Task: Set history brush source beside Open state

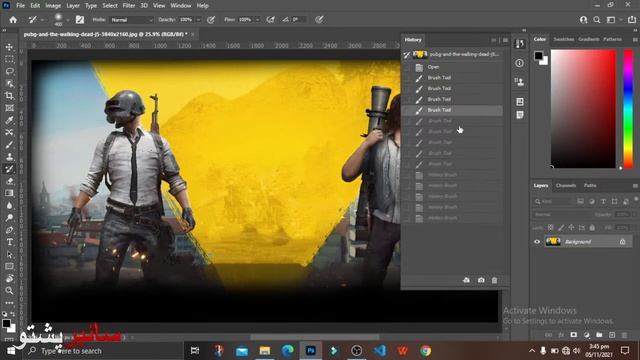Action: 407,67
